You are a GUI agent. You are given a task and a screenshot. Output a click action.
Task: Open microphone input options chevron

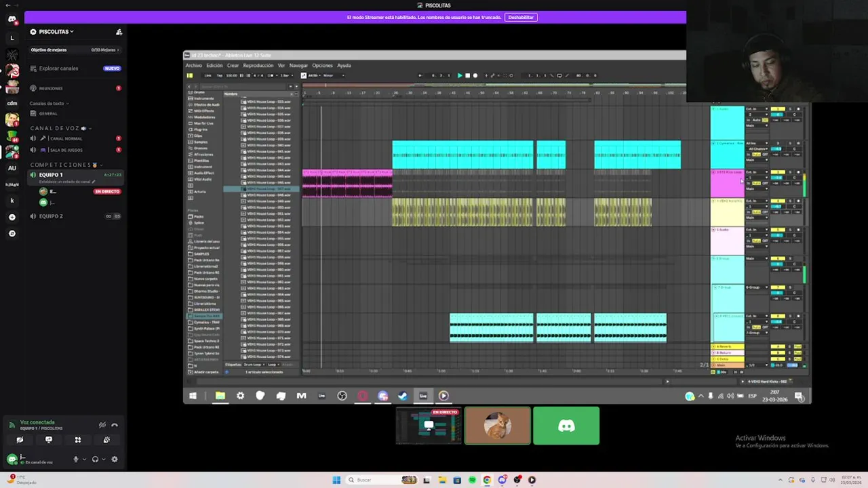[x=84, y=459]
